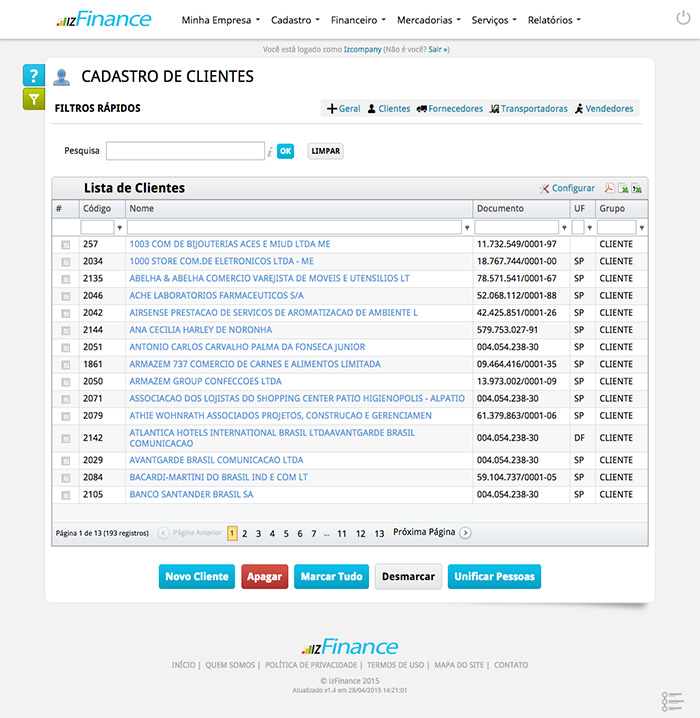Open AVANTGARDE BRASIL COMUNICACAO LTDA client link
Image resolution: width=700 pixels, height=718 pixels.
tap(216, 460)
